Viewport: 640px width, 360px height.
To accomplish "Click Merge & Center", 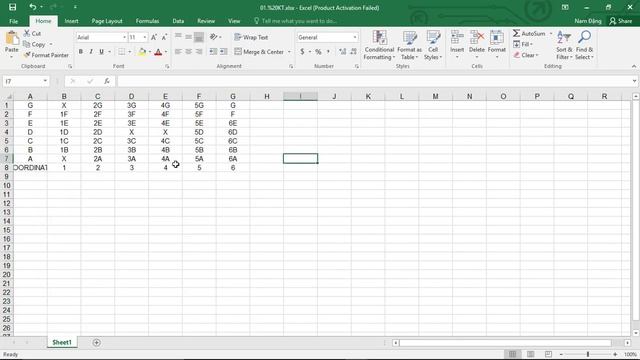I will pyautogui.click(x=259, y=52).
